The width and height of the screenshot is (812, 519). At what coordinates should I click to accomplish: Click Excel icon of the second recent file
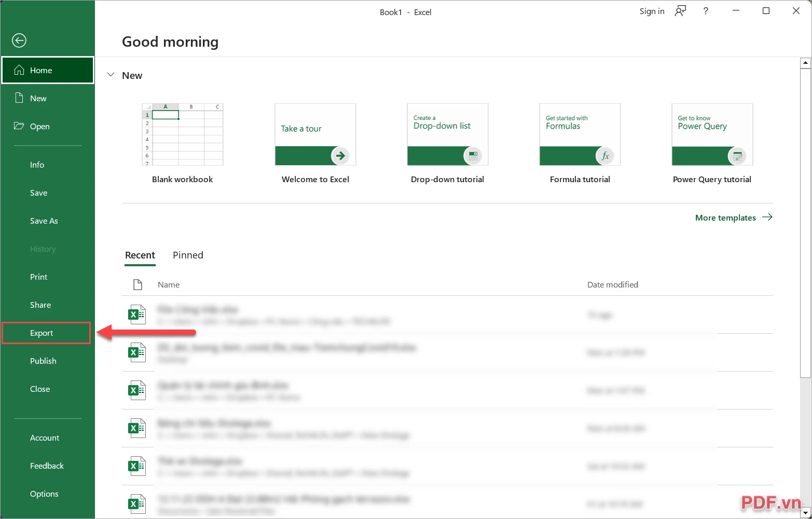[137, 352]
